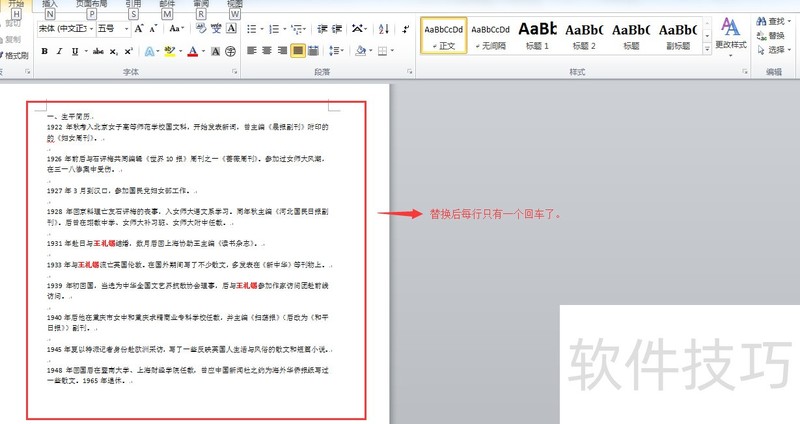Viewport: 800px width, 424px height.
Task: Toggle bold formatting
Action: 45,50
